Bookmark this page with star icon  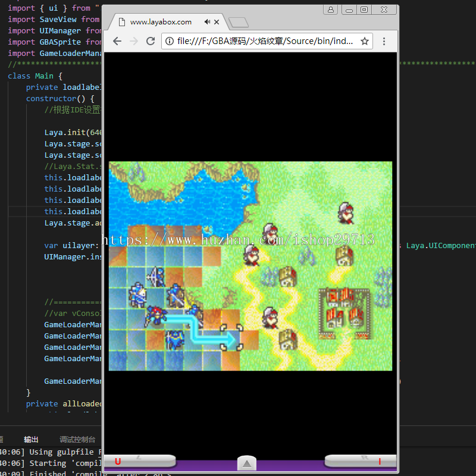point(365,41)
